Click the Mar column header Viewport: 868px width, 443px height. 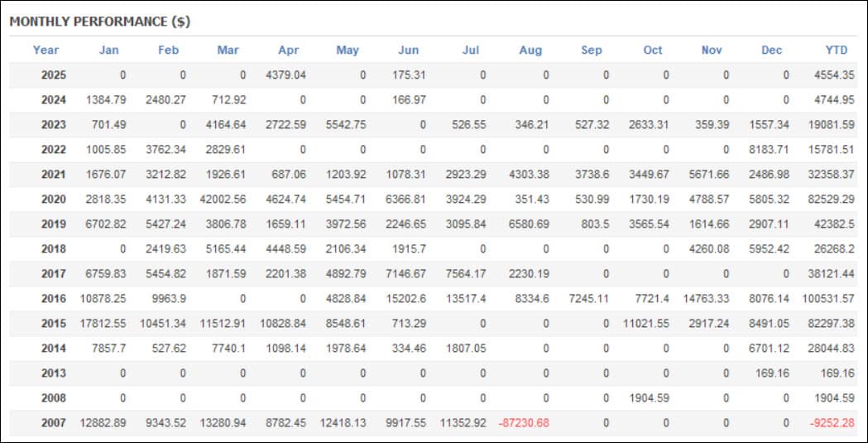[228, 51]
